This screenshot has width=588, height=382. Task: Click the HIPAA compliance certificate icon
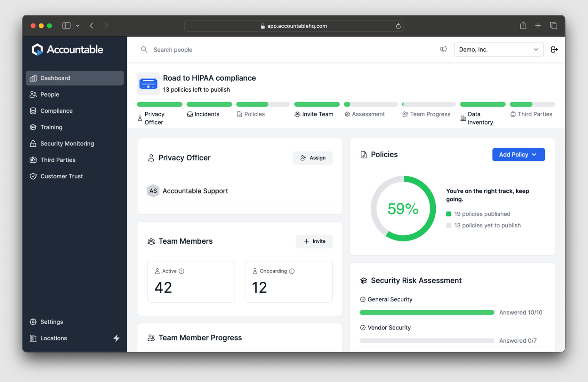(148, 84)
